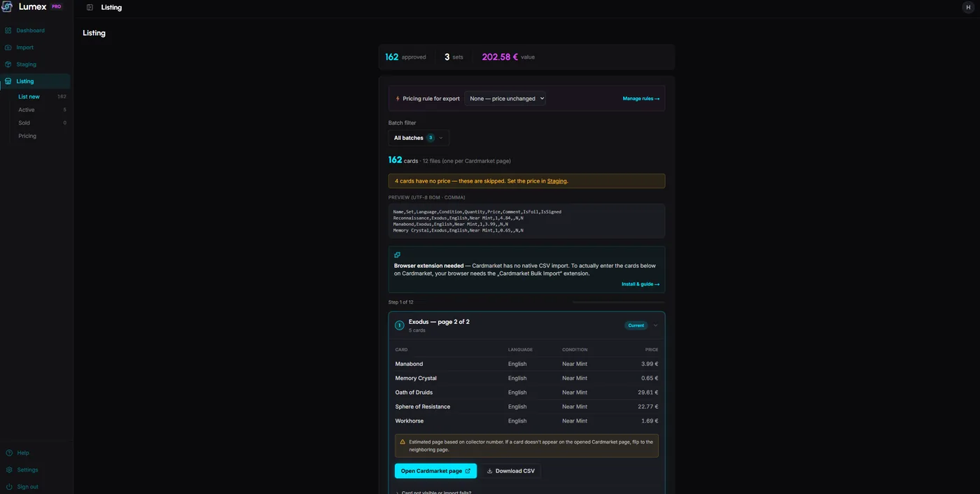
Task: Open Staging in the sidebar
Action: (36, 64)
